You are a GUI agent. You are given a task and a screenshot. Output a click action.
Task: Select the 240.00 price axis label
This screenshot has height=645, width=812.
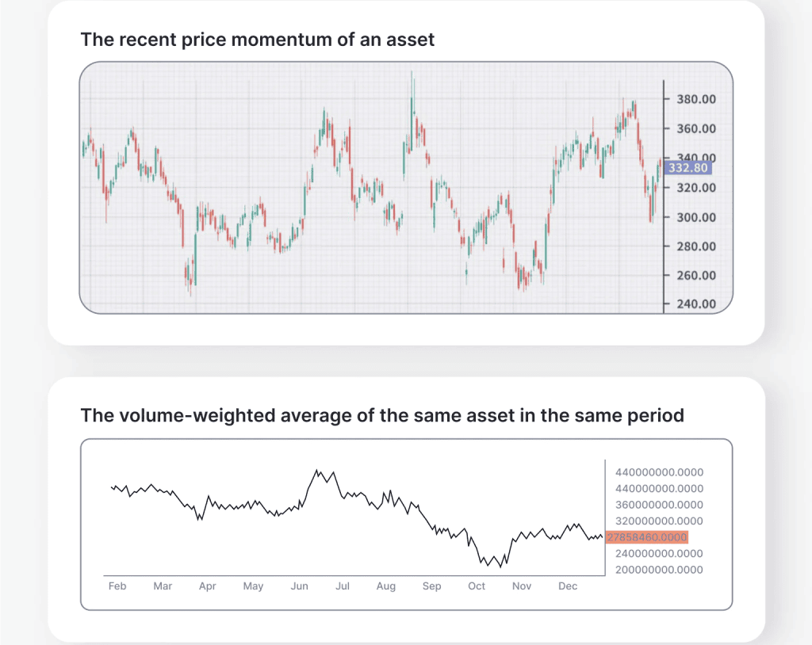click(696, 304)
